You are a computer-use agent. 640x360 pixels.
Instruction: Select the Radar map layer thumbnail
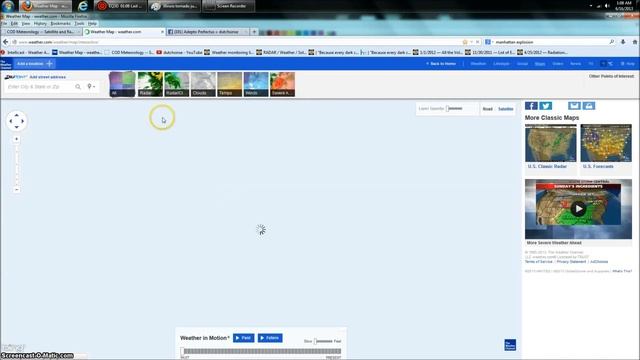(150, 84)
